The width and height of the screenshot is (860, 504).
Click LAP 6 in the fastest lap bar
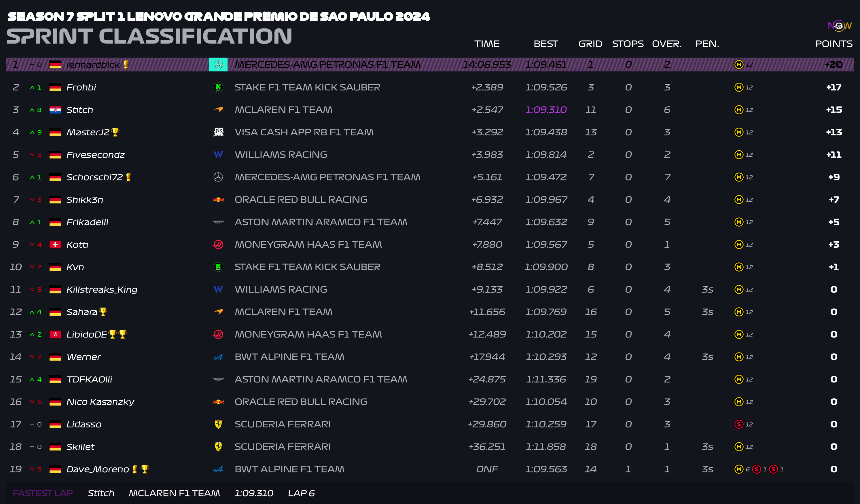(301, 493)
